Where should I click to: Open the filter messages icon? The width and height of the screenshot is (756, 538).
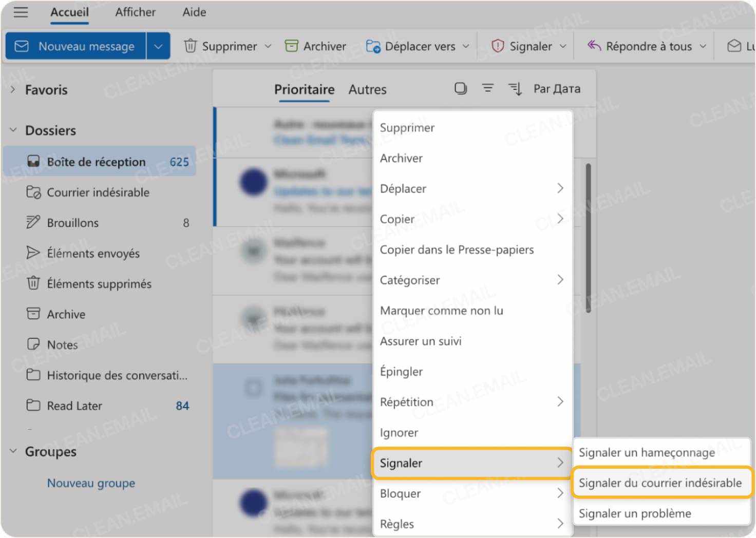pyautogui.click(x=487, y=88)
